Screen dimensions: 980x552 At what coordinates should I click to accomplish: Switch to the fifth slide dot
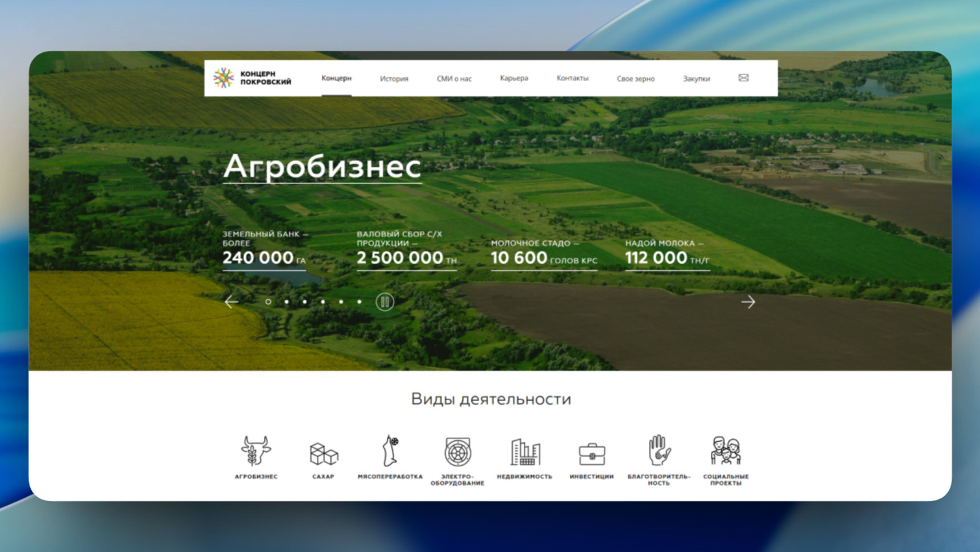341,301
